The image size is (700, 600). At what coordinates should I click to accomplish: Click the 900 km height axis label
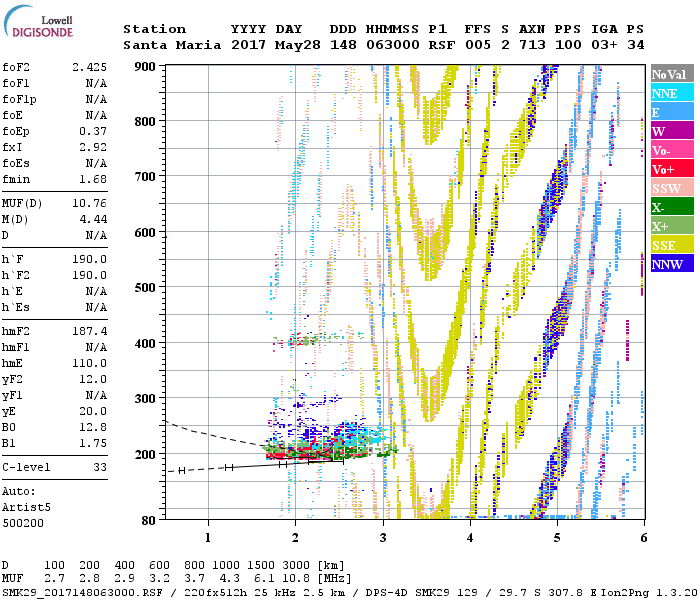pyautogui.click(x=145, y=67)
